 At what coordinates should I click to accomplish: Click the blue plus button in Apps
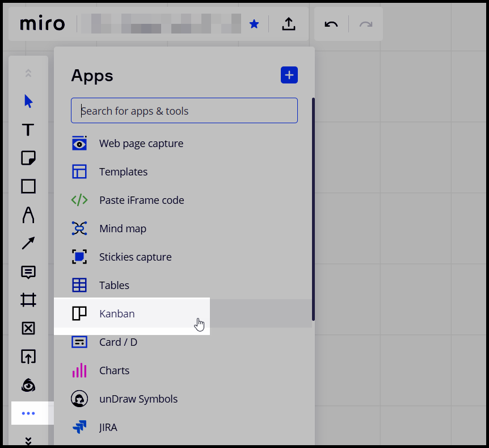289,75
